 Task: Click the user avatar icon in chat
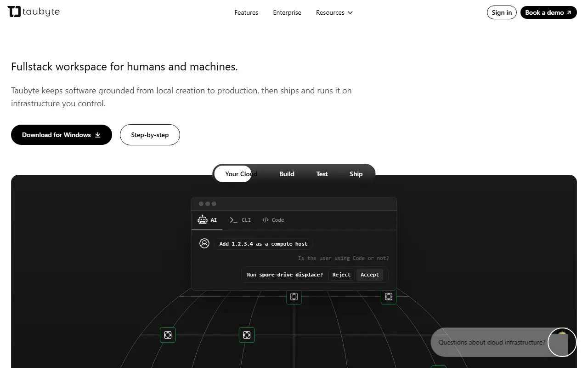pos(204,243)
